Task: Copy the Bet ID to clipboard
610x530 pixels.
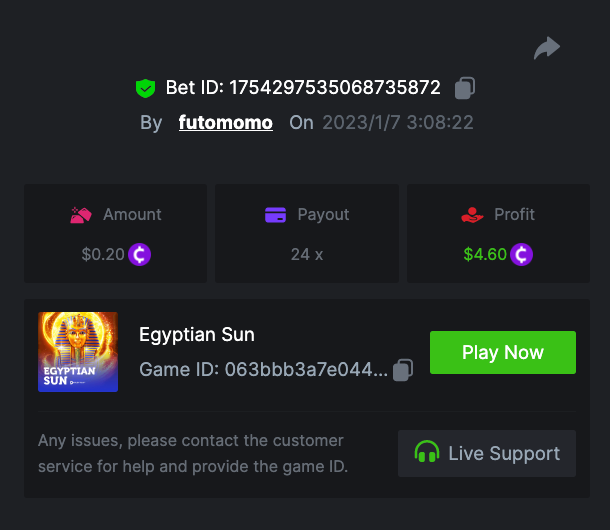Action: (464, 88)
